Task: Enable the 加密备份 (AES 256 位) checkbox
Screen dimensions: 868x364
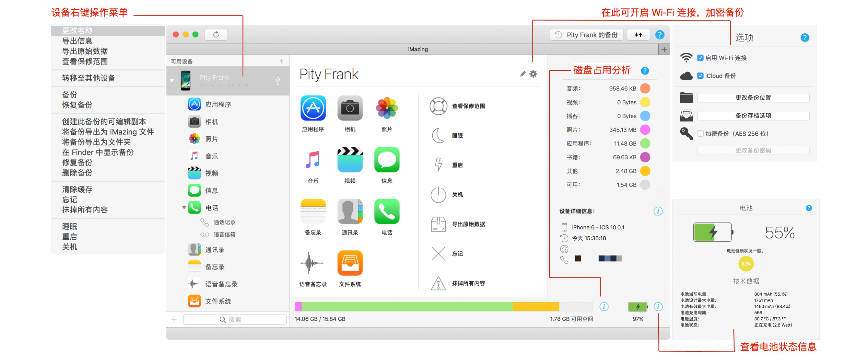Action: point(700,134)
